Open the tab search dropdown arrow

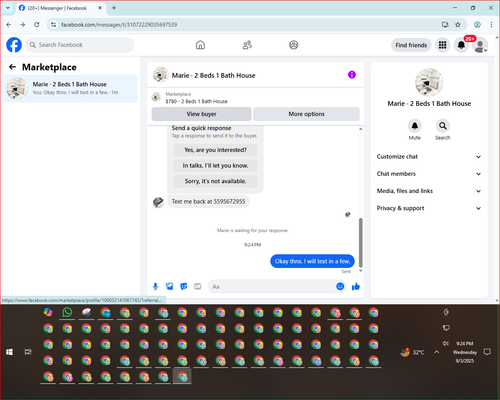pyautogui.click(x=8, y=8)
